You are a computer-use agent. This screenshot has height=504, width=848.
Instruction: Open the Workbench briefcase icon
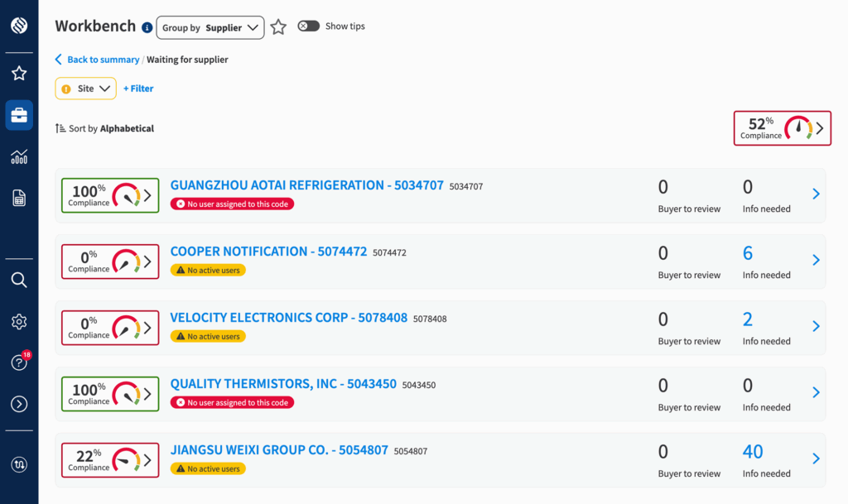point(19,115)
